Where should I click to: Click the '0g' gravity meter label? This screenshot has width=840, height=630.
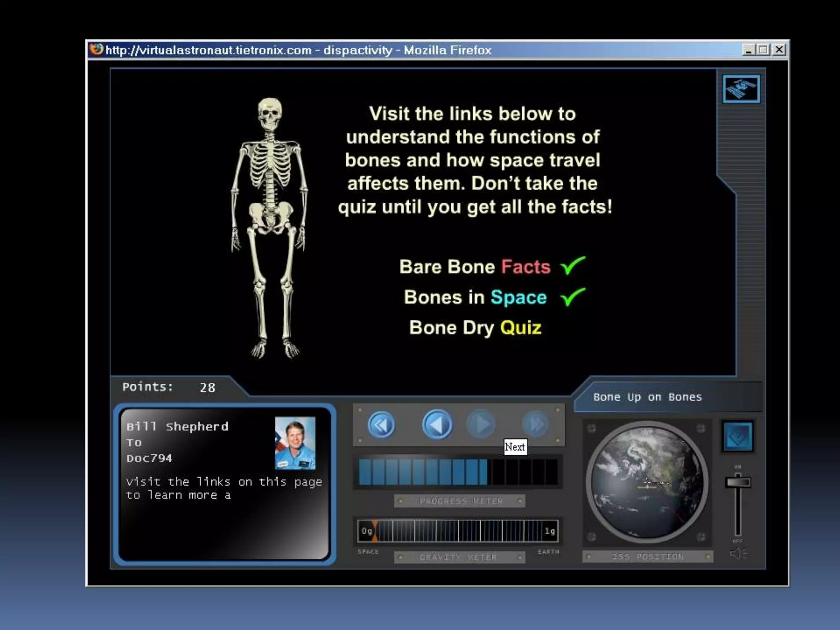(x=367, y=531)
